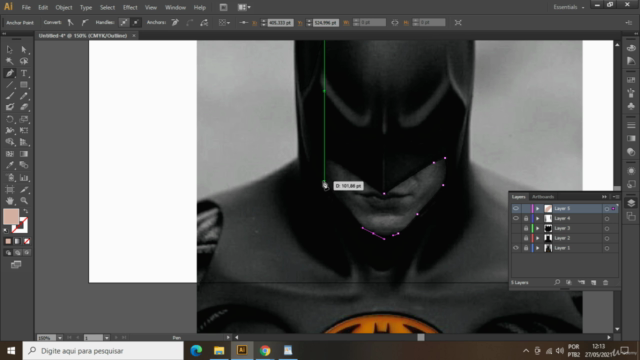
Task: Click the Fill color swatch
Action: (11, 216)
